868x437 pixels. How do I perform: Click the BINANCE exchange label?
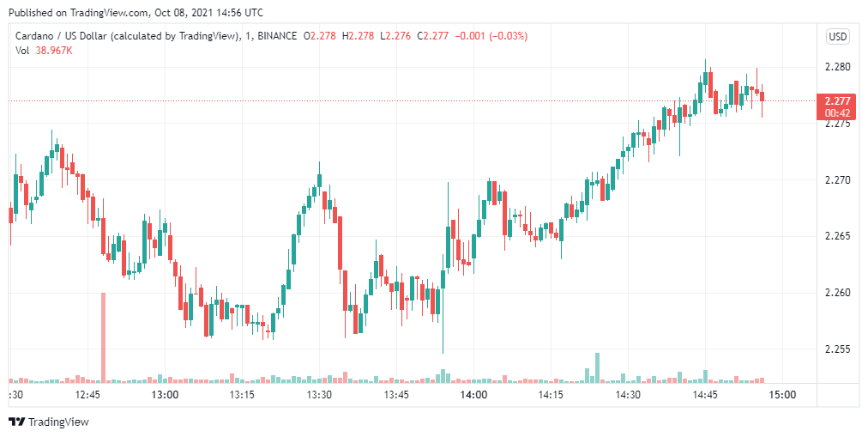277,36
